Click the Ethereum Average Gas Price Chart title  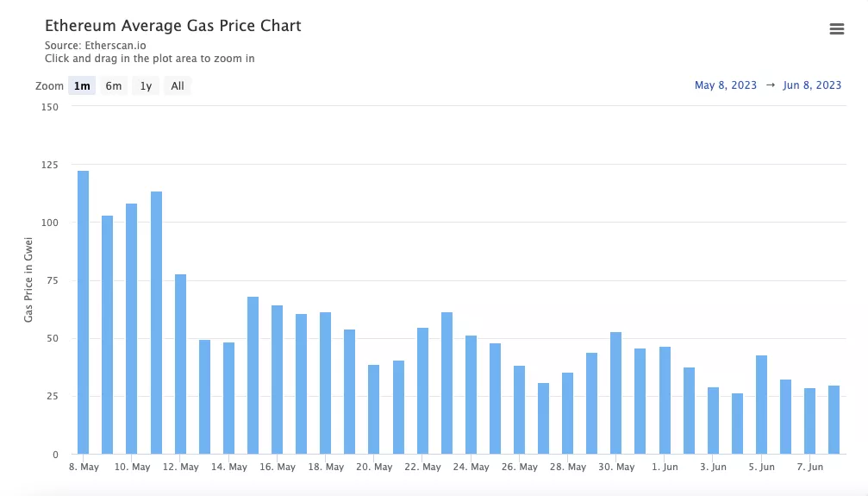pos(173,26)
